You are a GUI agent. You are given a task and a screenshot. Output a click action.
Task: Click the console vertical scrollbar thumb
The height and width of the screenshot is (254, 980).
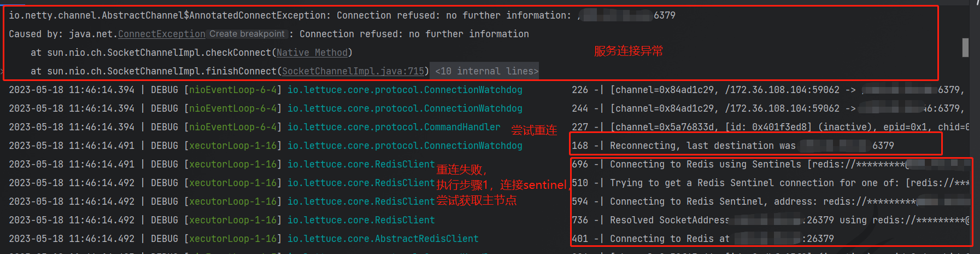tap(965, 47)
